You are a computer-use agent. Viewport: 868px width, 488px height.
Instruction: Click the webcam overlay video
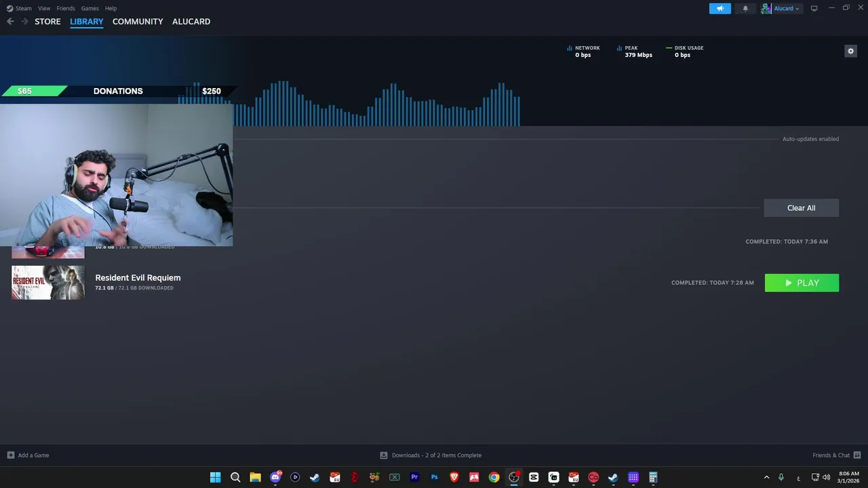coord(117,175)
